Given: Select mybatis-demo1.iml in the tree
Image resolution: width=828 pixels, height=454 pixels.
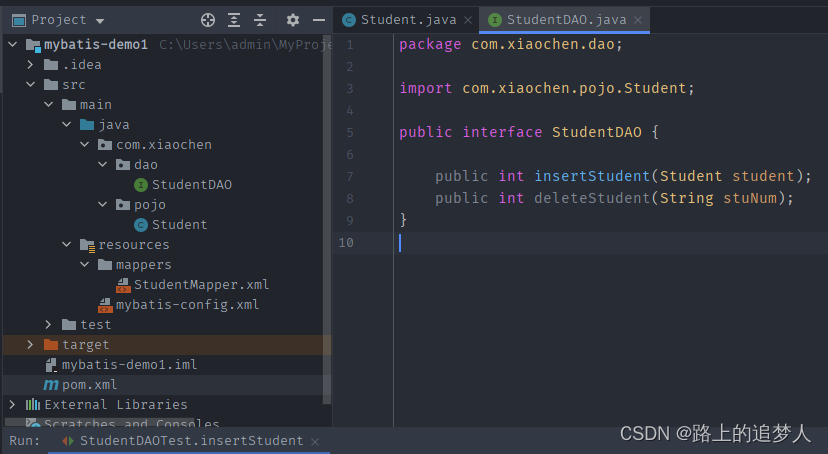Looking at the screenshot, I should coord(129,365).
